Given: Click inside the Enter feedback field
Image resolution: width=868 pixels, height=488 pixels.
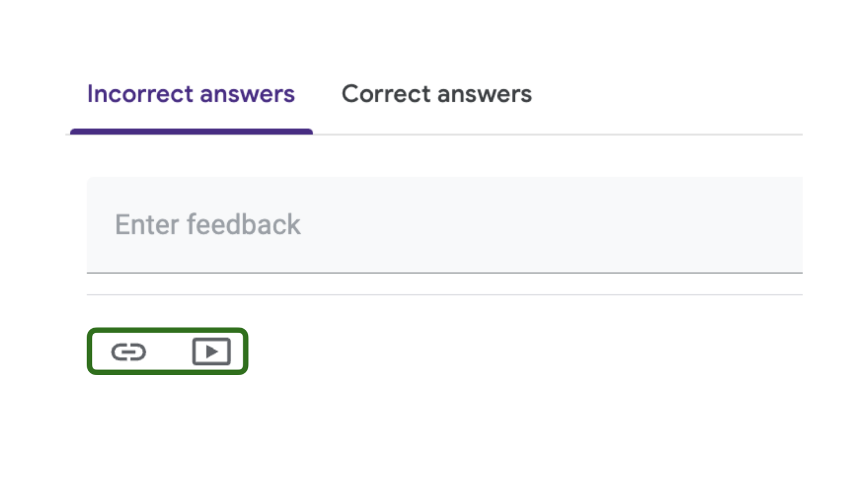Looking at the screenshot, I should tap(339, 224).
